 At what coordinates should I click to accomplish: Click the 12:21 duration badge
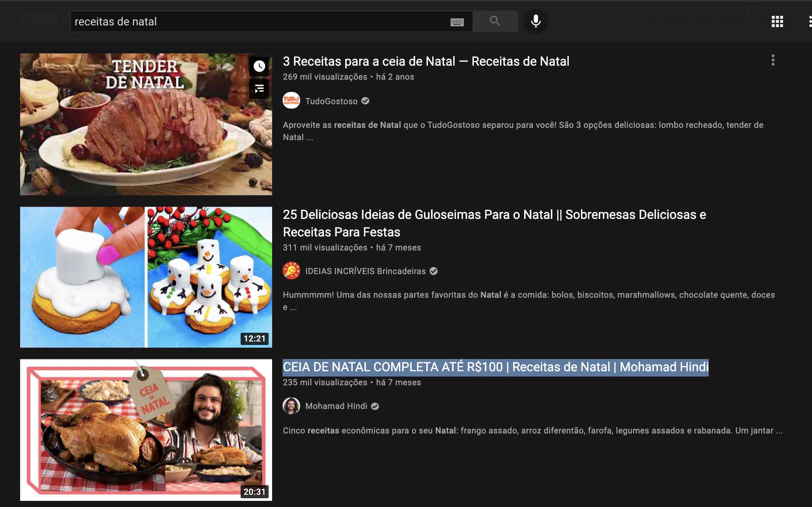click(254, 338)
